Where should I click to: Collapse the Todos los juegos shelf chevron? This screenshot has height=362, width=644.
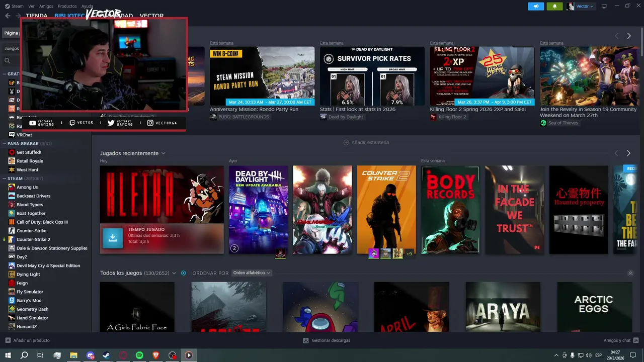click(x=630, y=273)
